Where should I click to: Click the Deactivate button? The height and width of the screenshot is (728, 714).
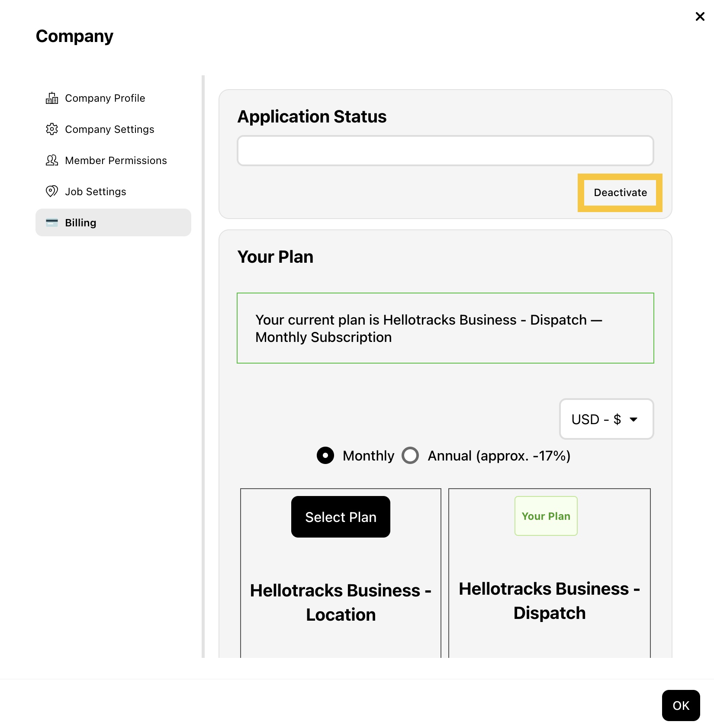tap(620, 193)
